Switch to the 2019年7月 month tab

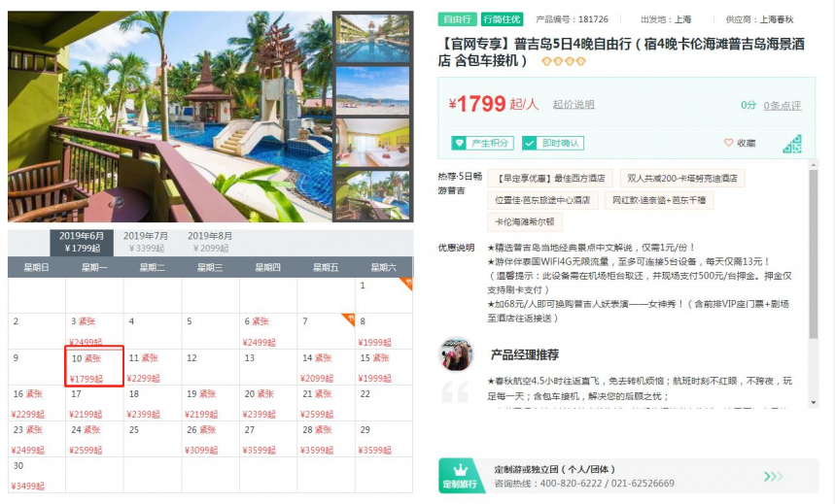146,242
